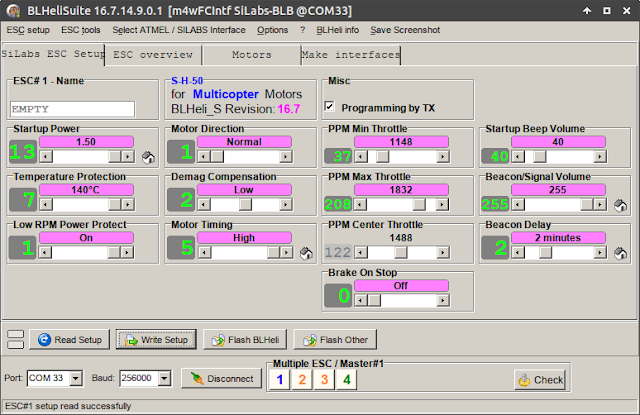Toggle Programming by TX checkbox
The width and height of the screenshot is (640, 415).
[329, 107]
